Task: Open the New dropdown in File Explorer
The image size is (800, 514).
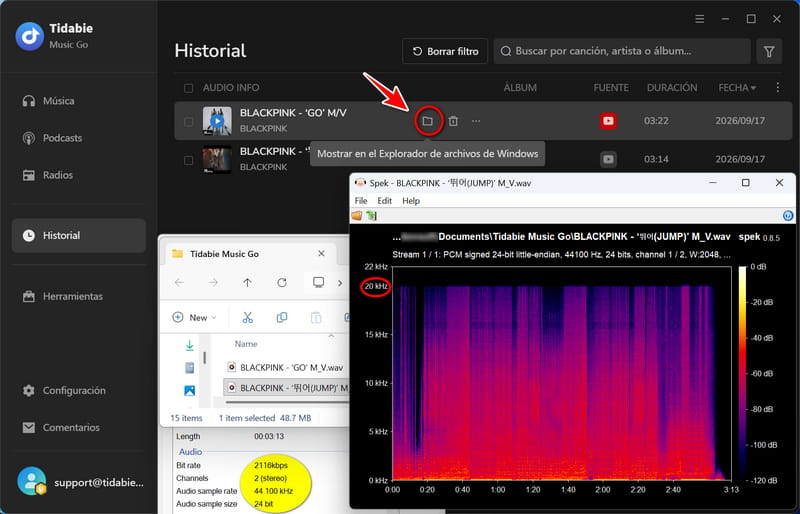Action: coord(194,317)
